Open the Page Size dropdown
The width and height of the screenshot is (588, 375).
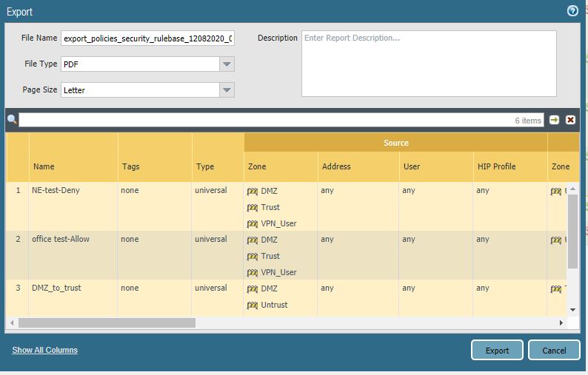227,90
